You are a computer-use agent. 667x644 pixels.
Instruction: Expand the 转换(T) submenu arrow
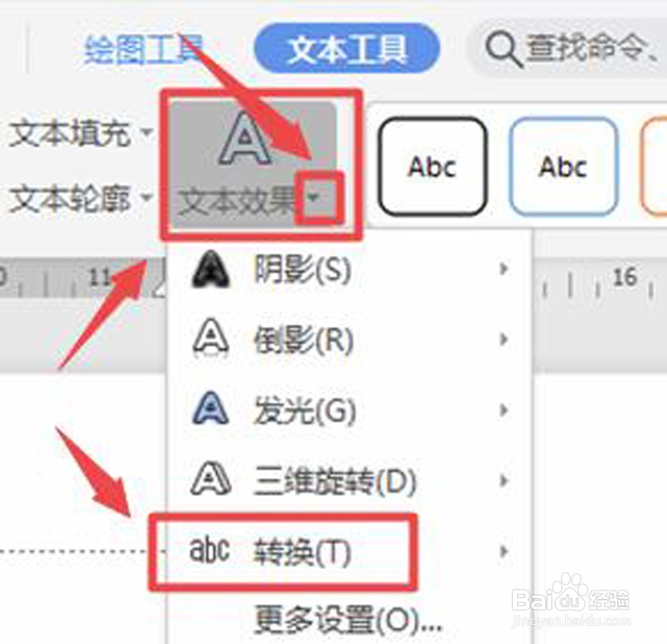coord(504,551)
